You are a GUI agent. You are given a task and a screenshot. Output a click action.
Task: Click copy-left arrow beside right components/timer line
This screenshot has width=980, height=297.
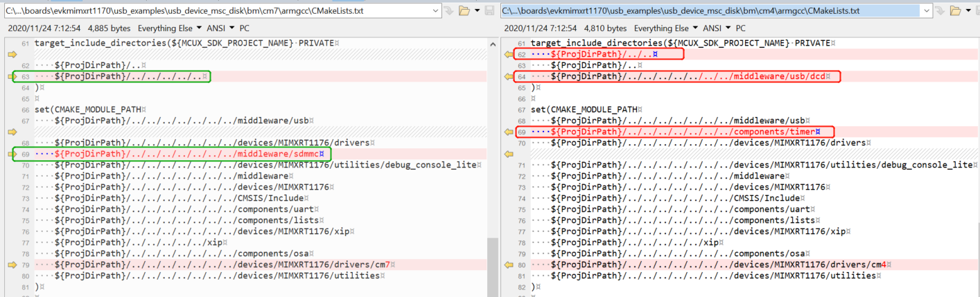coord(507,132)
